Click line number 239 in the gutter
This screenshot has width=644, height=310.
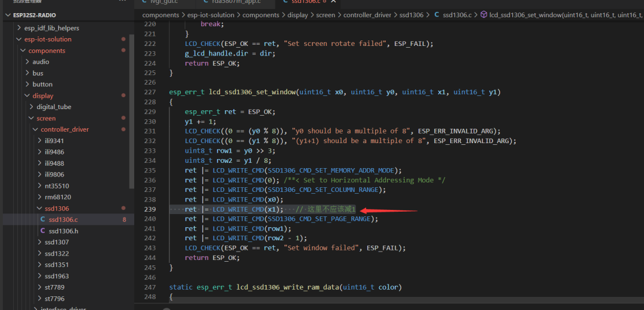coord(151,209)
